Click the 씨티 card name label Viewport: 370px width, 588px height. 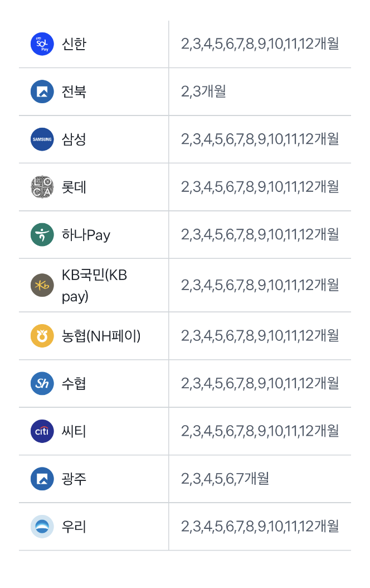[x=74, y=431]
